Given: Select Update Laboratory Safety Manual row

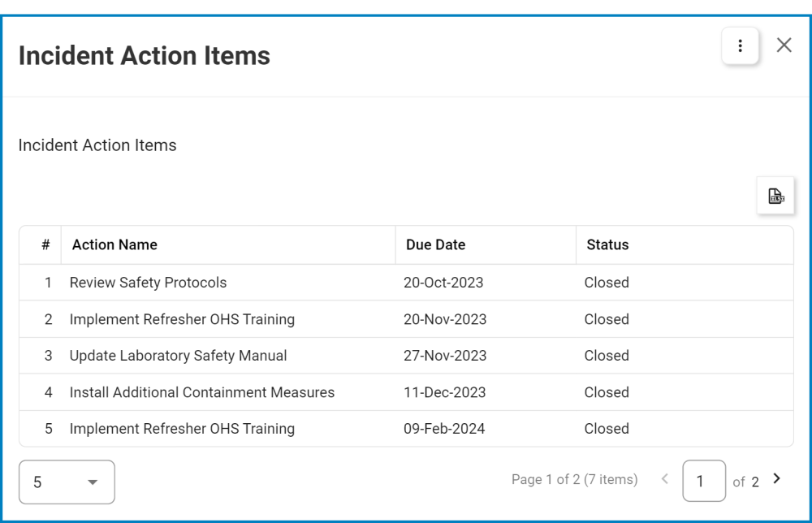Looking at the screenshot, I should pos(178,356).
